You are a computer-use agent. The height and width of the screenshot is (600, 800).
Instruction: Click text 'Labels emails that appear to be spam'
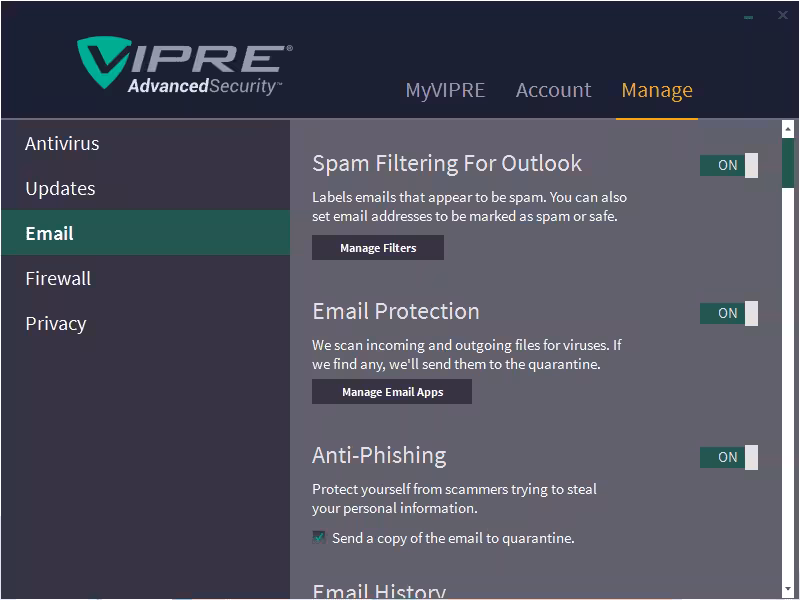click(428, 197)
